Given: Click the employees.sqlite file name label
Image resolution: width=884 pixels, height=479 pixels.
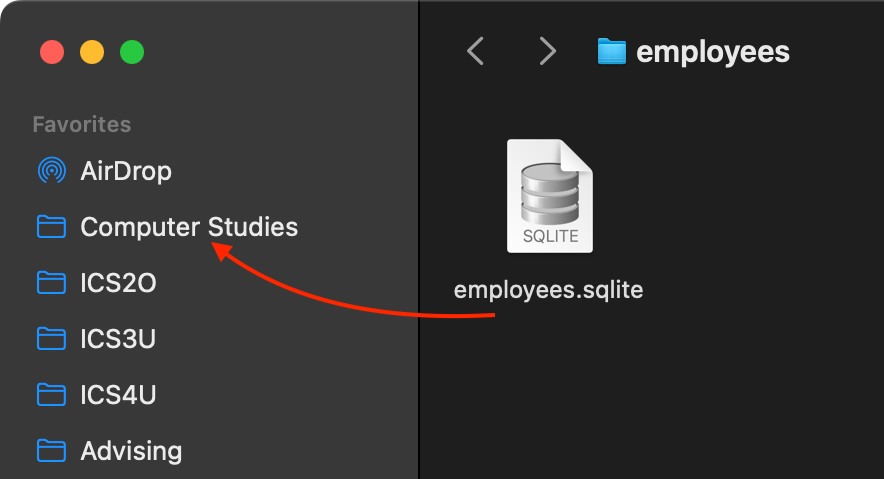Looking at the screenshot, I should (x=548, y=290).
